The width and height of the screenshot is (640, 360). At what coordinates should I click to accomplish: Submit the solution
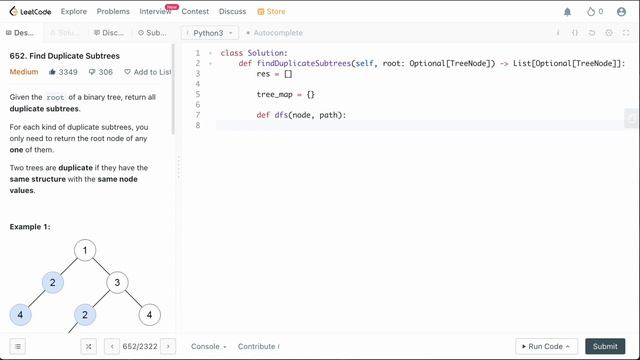point(605,347)
